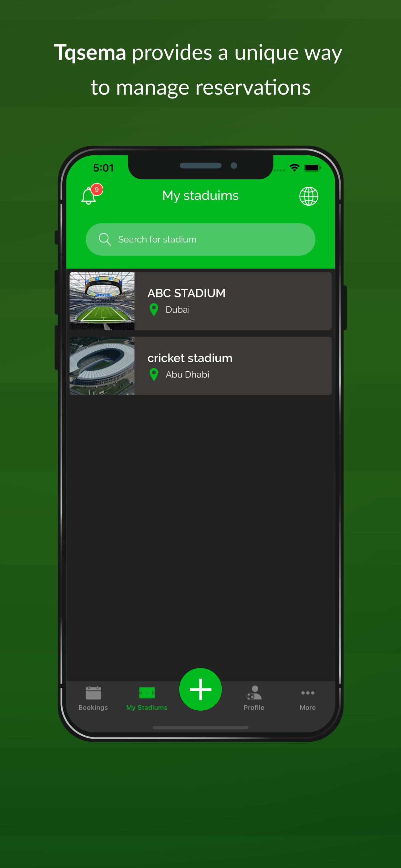Tap the green add plus button
This screenshot has width=401, height=868.
(x=200, y=689)
